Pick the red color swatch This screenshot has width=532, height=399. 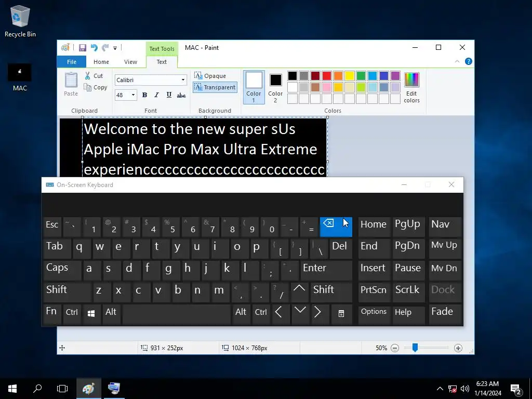tap(327, 76)
